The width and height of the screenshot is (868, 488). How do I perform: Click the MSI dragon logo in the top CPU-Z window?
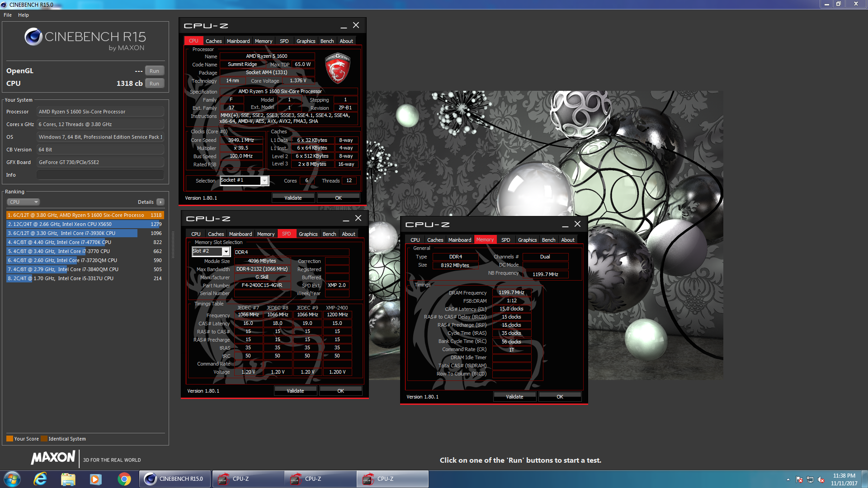pyautogui.click(x=338, y=69)
